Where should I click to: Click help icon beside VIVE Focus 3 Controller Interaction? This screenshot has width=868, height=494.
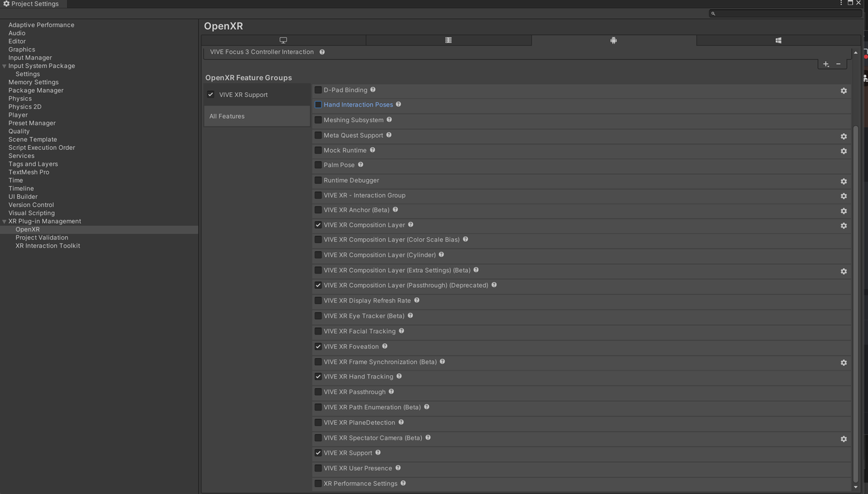tap(321, 52)
